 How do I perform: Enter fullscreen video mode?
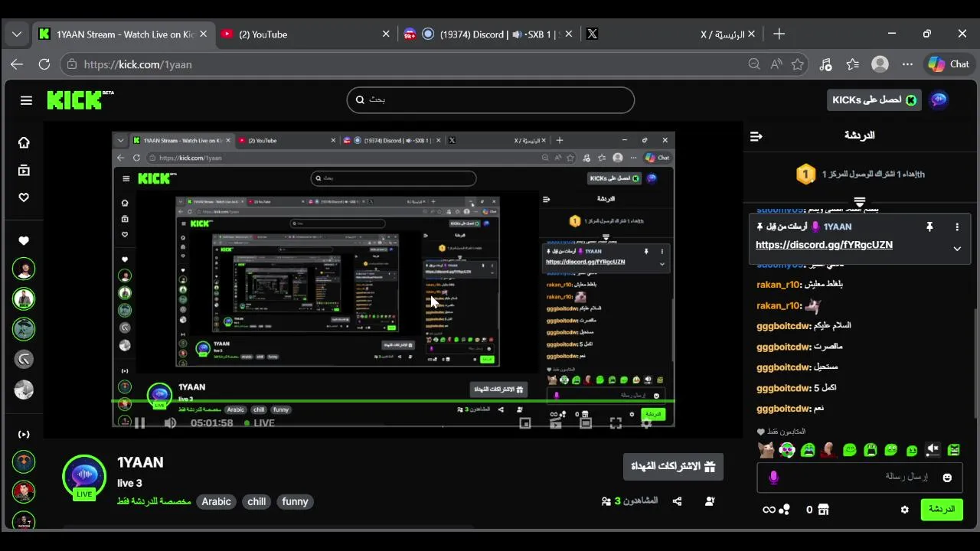(x=616, y=422)
